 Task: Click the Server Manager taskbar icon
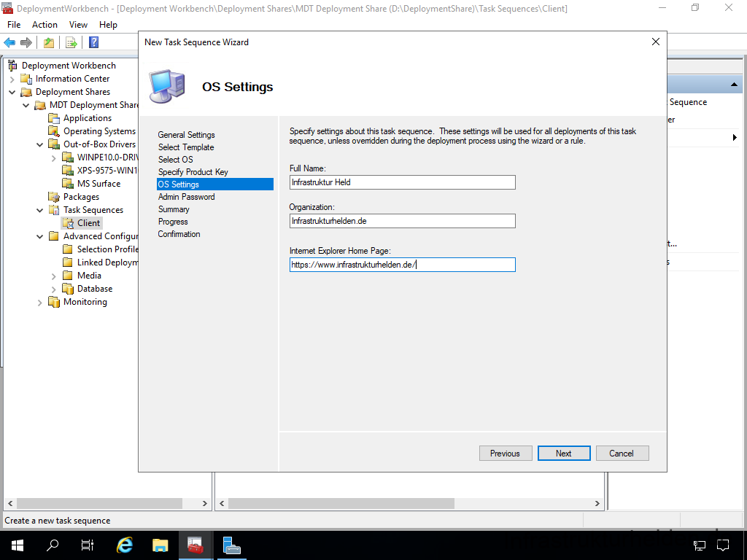click(x=231, y=545)
